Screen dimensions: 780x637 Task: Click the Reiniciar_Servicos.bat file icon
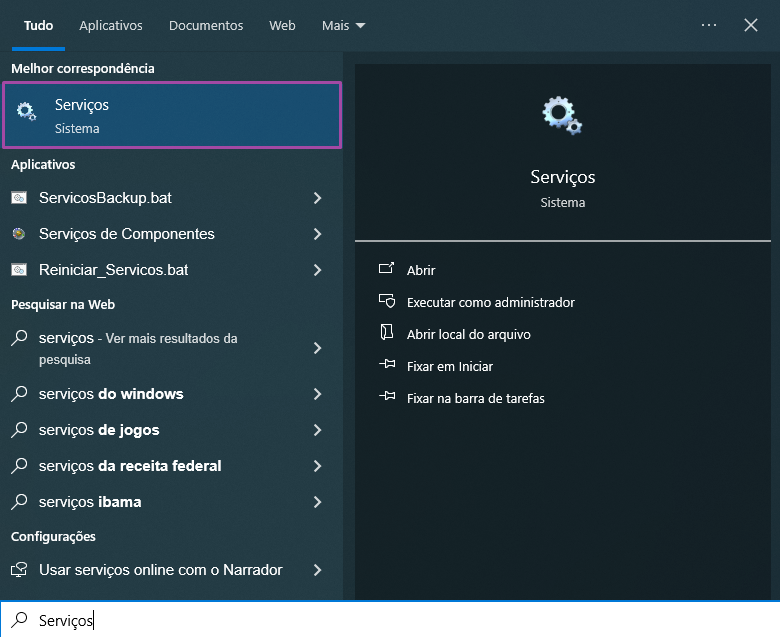[19, 270]
